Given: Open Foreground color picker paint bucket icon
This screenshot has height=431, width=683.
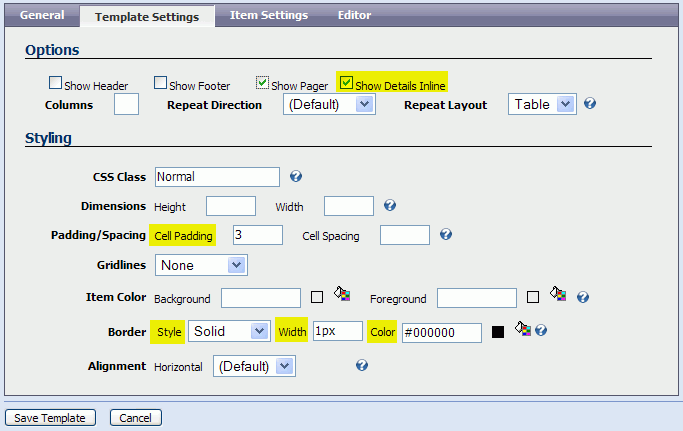Looking at the screenshot, I should (558, 294).
